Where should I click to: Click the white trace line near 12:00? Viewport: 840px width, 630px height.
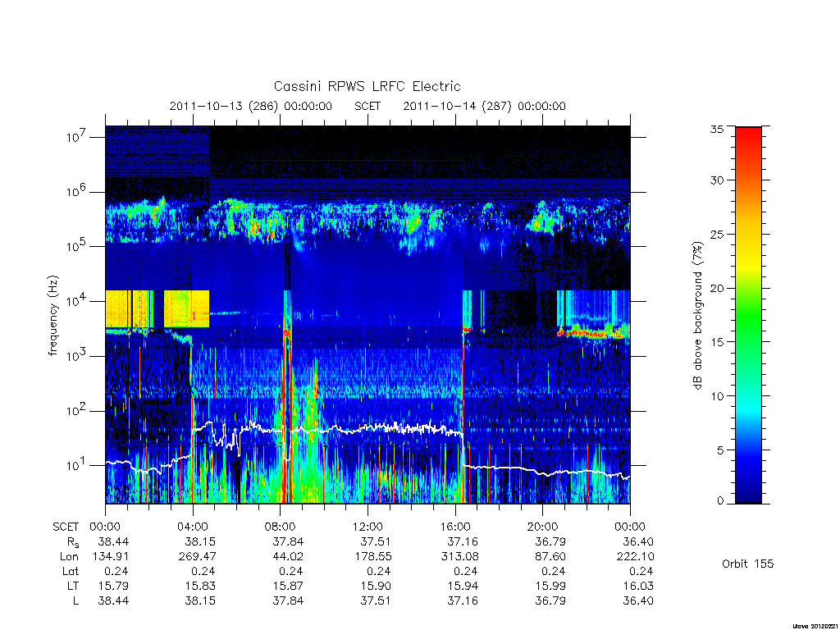(x=368, y=428)
